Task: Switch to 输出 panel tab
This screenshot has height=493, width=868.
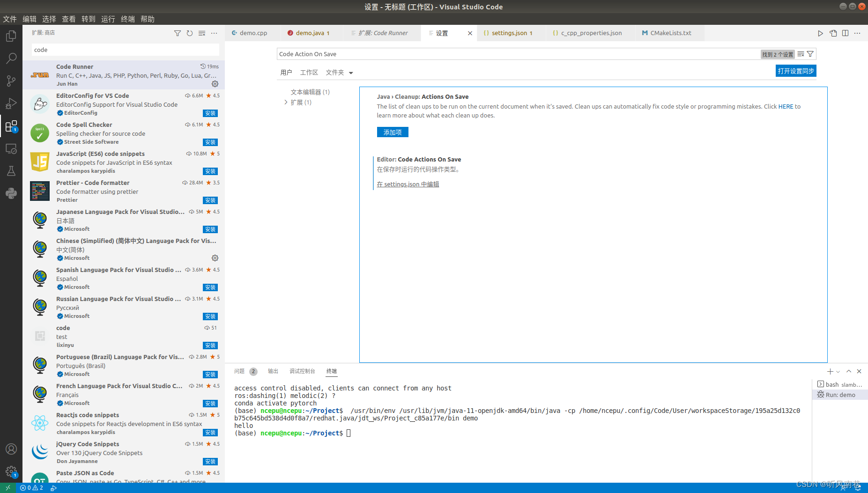Action: 273,371
